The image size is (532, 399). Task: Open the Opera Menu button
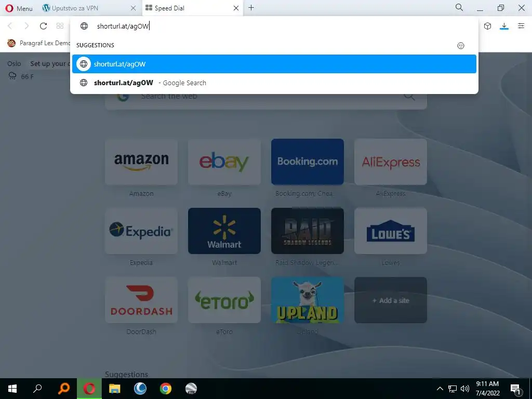click(x=19, y=8)
